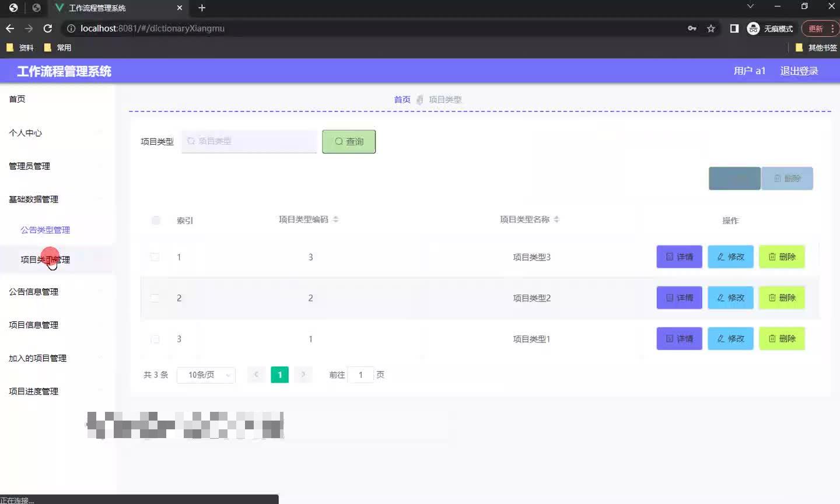Click the 工作流程管理系统 header title
The width and height of the screenshot is (840, 504).
pyautogui.click(x=64, y=71)
